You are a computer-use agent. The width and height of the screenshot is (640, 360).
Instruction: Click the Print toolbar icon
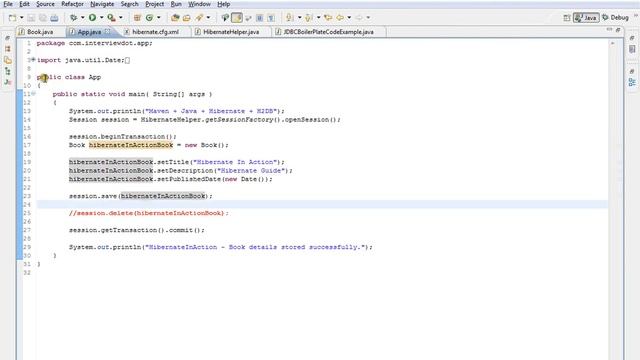[x=54, y=18]
